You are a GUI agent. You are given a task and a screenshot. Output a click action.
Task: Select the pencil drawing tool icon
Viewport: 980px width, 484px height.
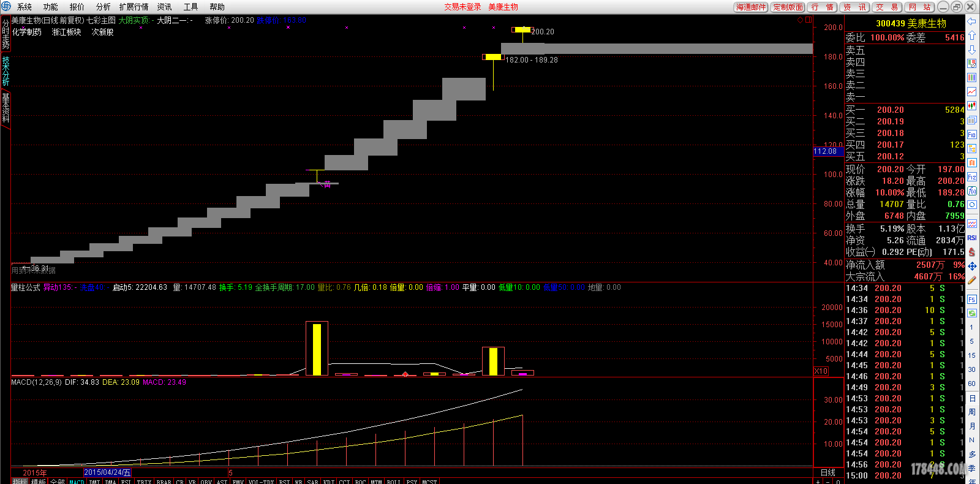point(972,280)
